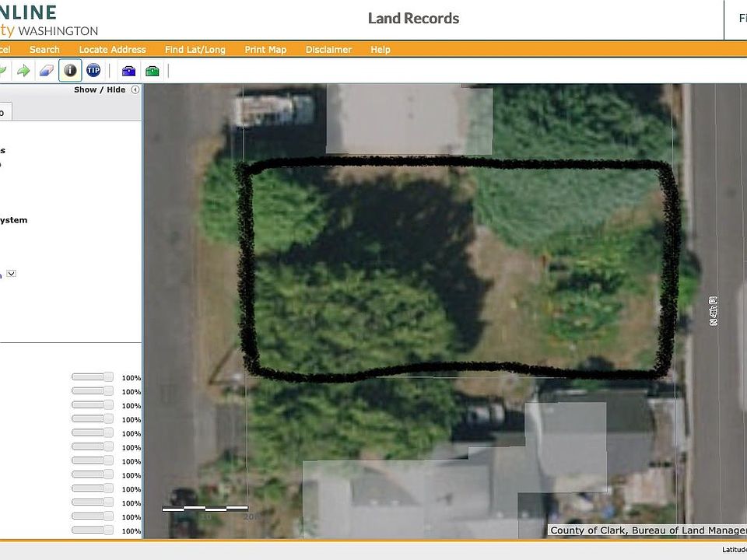Click the green forward arrow icon
The height and width of the screenshot is (560, 747).
click(23, 71)
